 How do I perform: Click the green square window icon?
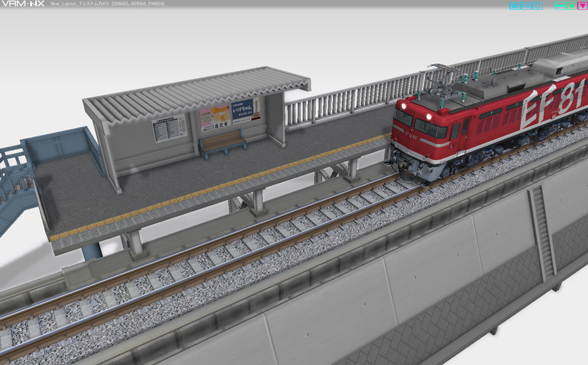click(571, 6)
